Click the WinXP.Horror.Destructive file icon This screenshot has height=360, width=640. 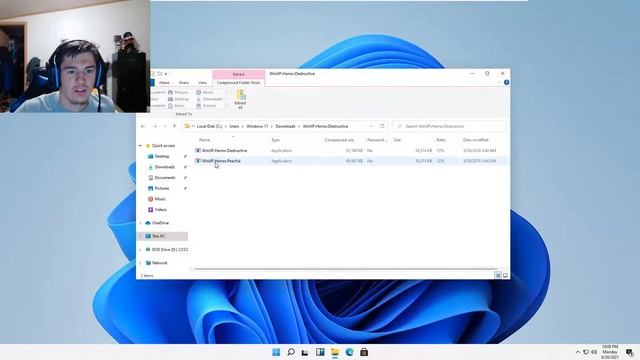click(x=198, y=151)
